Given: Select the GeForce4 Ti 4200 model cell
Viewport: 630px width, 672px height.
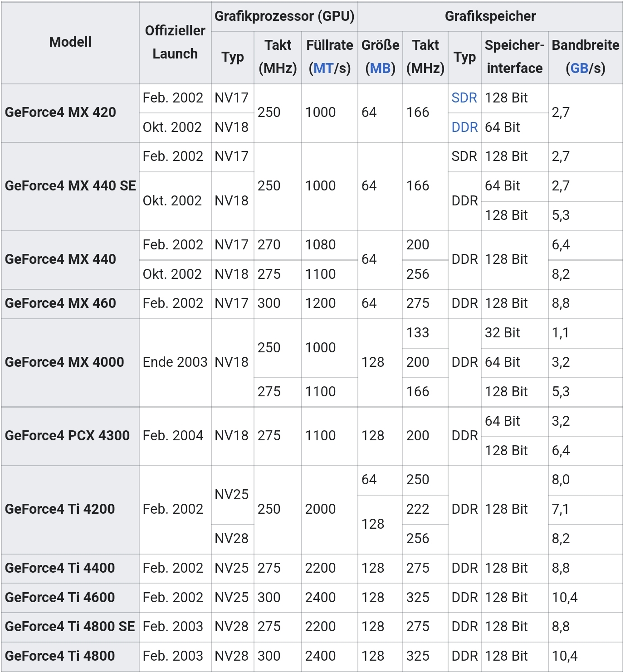Looking at the screenshot, I should [70, 510].
